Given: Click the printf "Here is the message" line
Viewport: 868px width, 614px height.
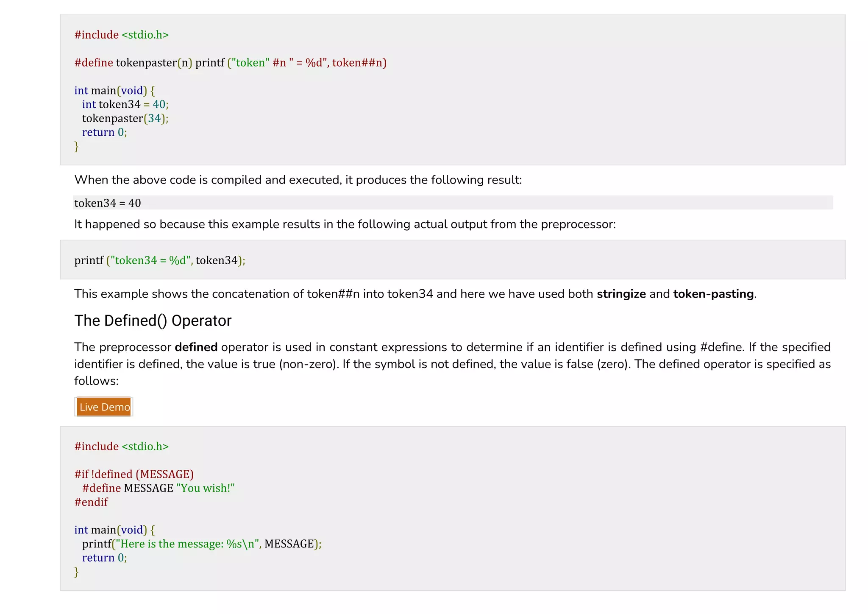Looking at the screenshot, I should pos(202,544).
